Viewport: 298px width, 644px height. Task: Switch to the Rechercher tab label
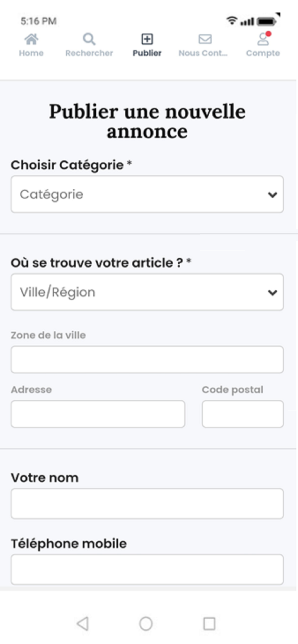pos(89,53)
